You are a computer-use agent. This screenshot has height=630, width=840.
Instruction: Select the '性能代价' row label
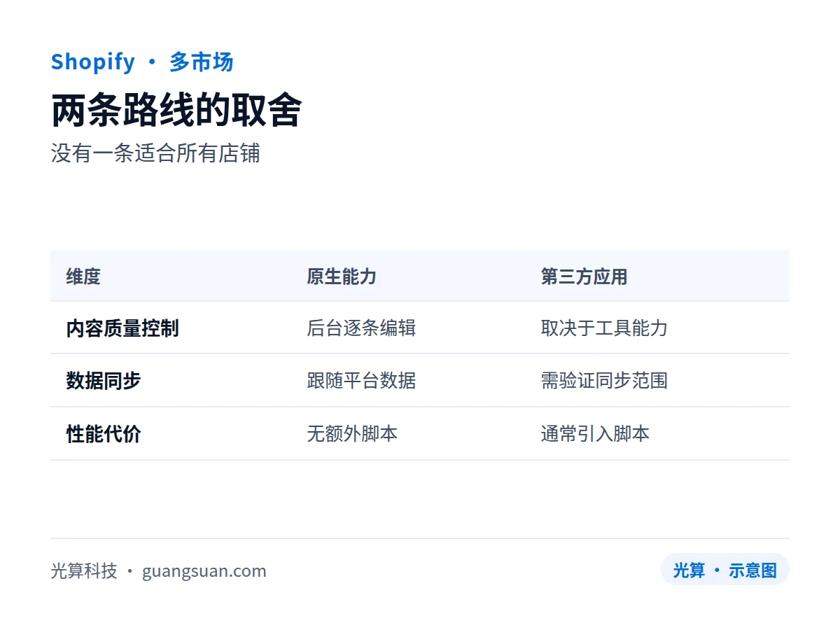(x=104, y=434)
